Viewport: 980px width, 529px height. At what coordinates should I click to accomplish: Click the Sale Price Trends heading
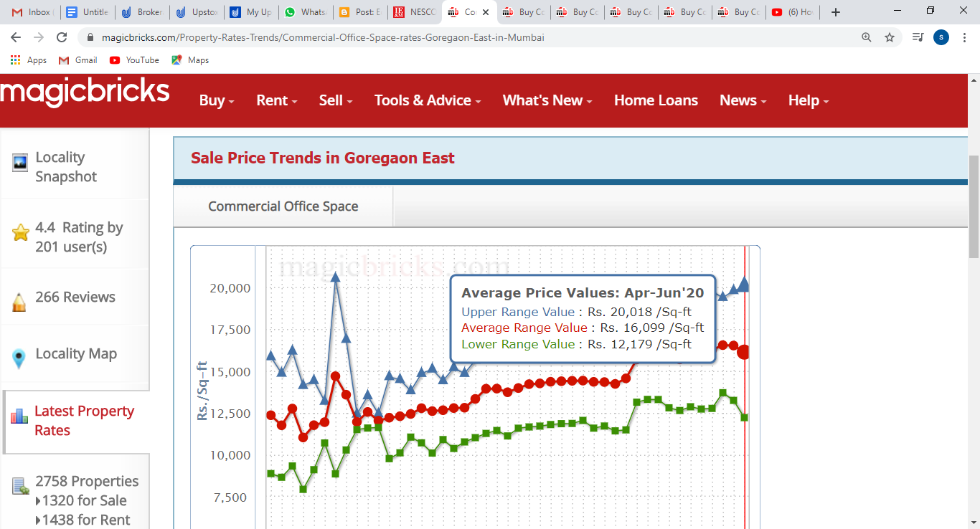tap(323, 158)
